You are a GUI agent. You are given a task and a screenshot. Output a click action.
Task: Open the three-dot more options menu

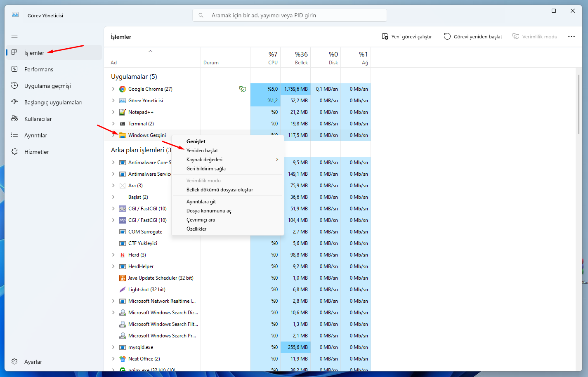point(571,36)
